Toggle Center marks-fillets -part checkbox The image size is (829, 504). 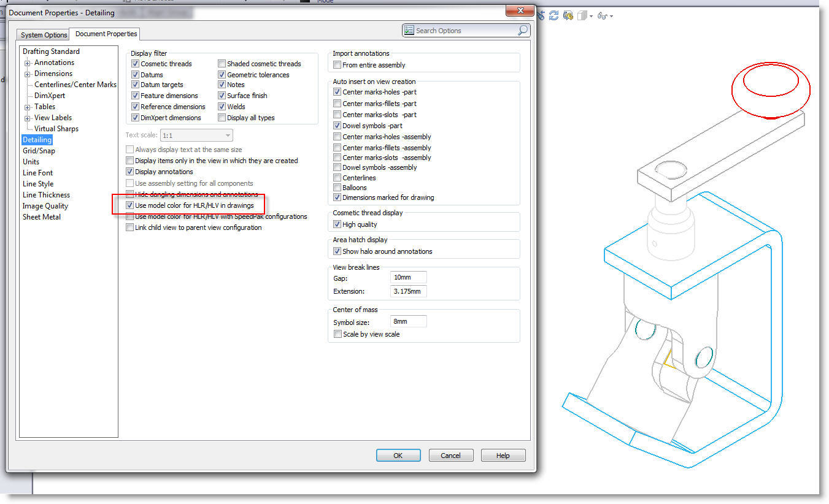click(337, 104)
